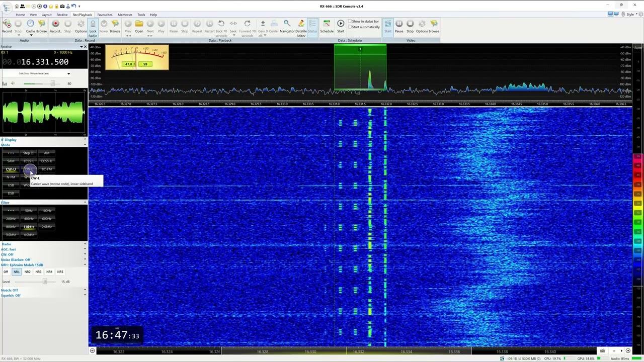This screenshot has width=644, height=362.
Task: Open the Scheduler's Schedule icon
Action: 327,26
